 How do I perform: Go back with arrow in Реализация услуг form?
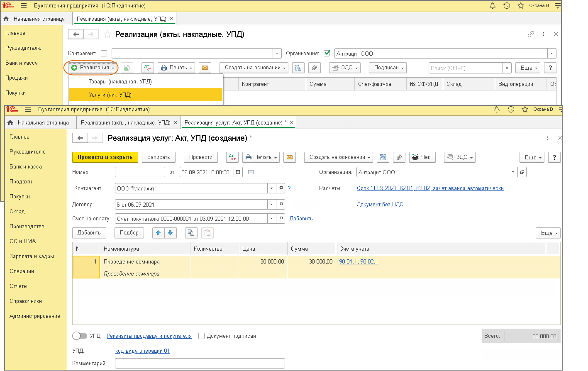tap(80, 138)
